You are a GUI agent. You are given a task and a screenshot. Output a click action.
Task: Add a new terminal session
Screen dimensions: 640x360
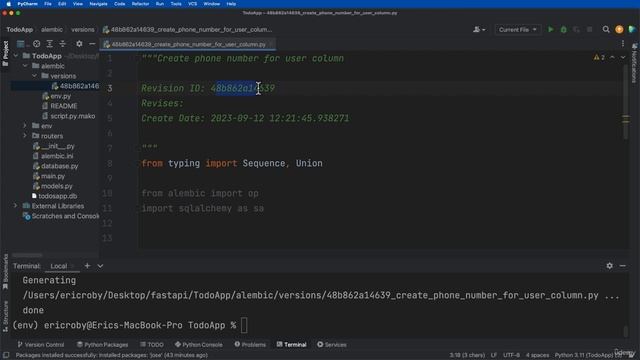tap(87, 266)
